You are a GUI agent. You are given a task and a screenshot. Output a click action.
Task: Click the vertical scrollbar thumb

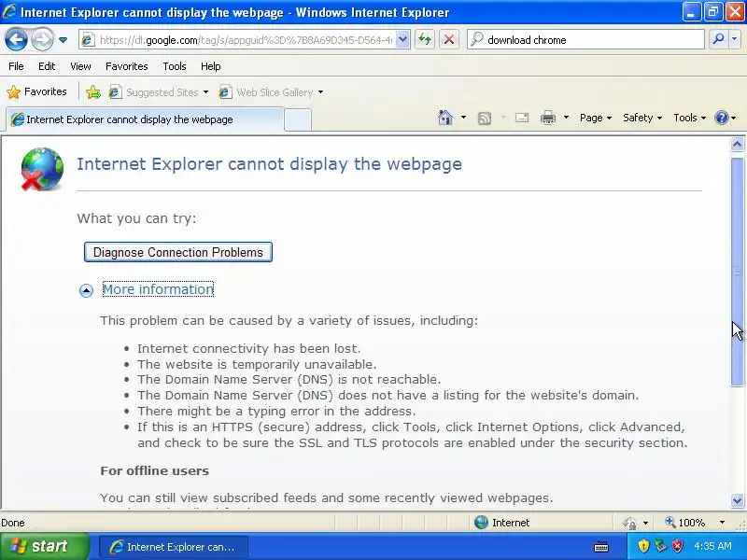tap(737, 272)
